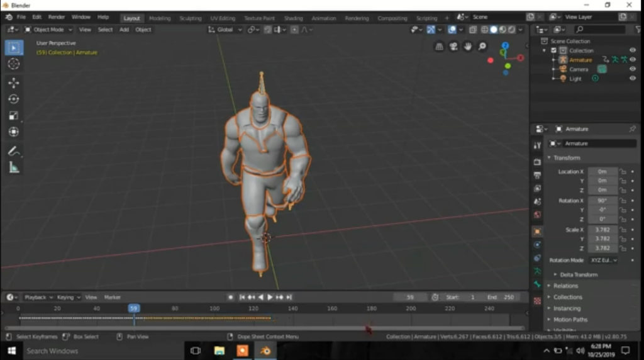The height and width of the screenshot is (360, 644).
Task: Jump to the start frame
Action: point(242,297)
